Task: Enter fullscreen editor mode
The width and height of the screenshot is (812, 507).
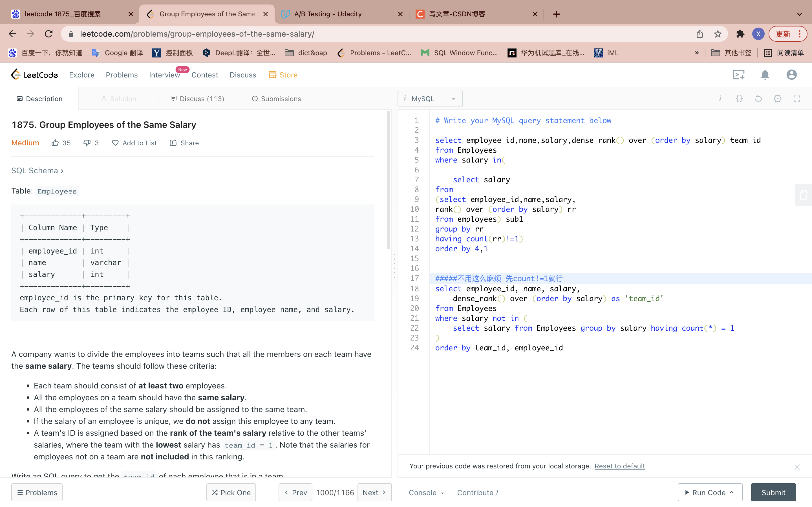Action: (796, 99)
